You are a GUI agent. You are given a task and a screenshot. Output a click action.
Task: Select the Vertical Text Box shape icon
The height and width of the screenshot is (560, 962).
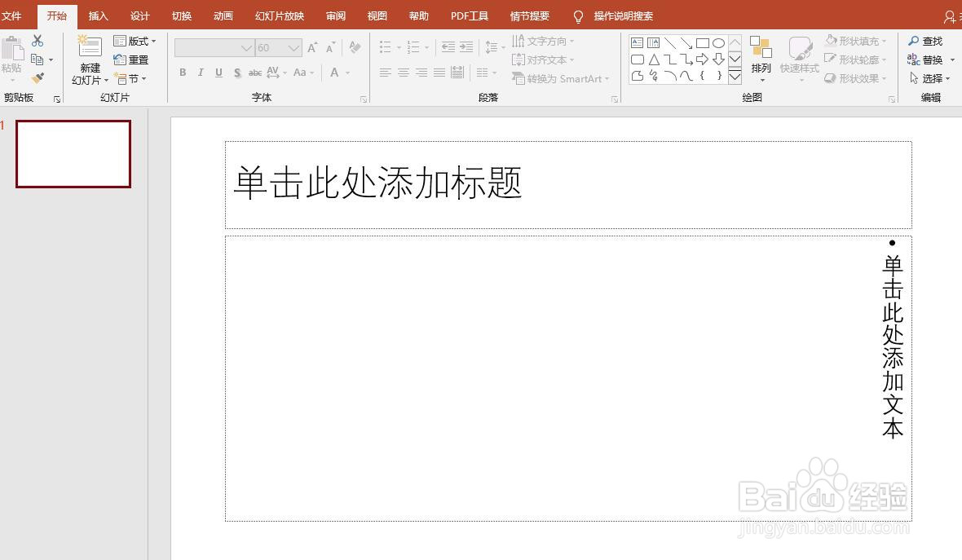point(653,43)
